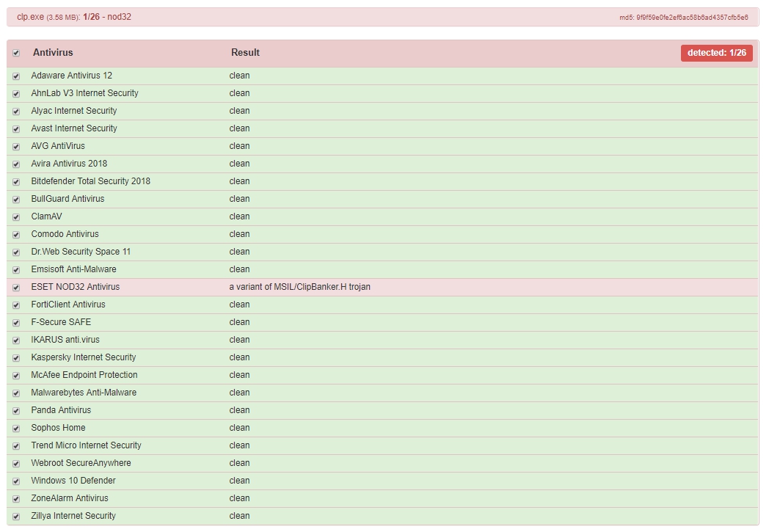The height and width of the screenshot is (532, 769).
Task: Click the Adaware Antivirus 12 name
Action: coord(72,76)
